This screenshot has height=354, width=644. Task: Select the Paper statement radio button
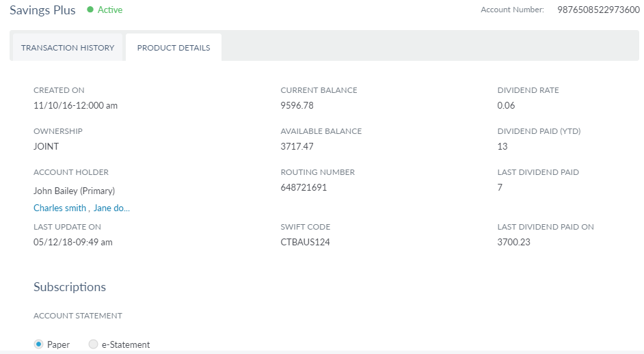tap(39, 344)
